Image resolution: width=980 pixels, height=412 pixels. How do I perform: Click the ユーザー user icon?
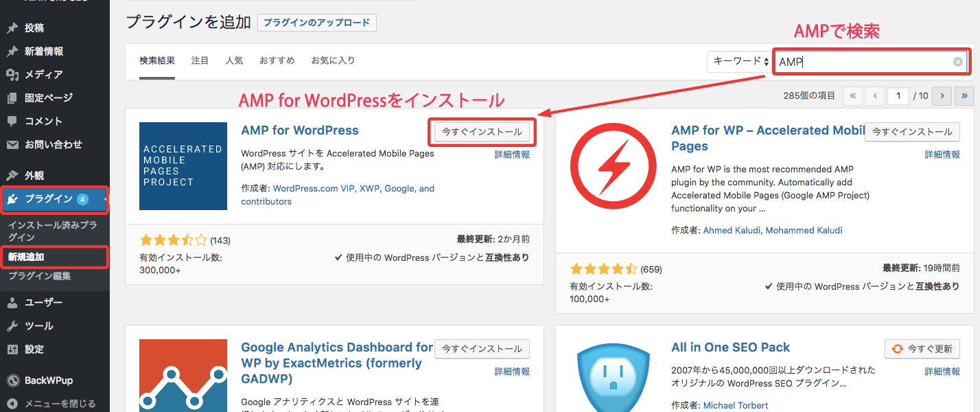pos(12,303)
